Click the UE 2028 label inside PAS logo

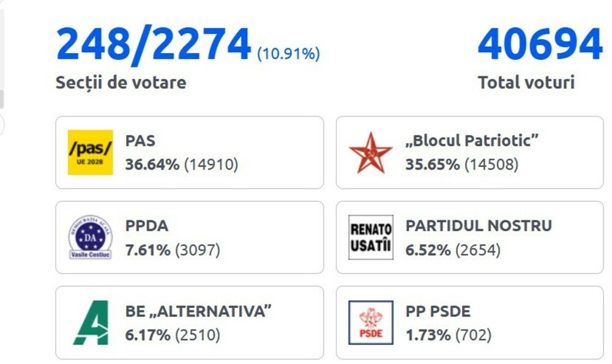point(89,162)
